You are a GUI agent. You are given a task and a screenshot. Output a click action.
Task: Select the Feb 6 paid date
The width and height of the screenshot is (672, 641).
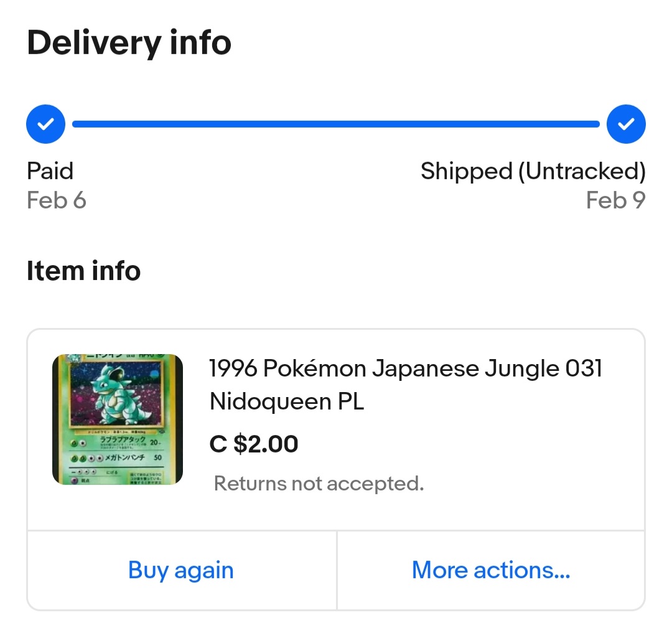[x=57, y=200]
